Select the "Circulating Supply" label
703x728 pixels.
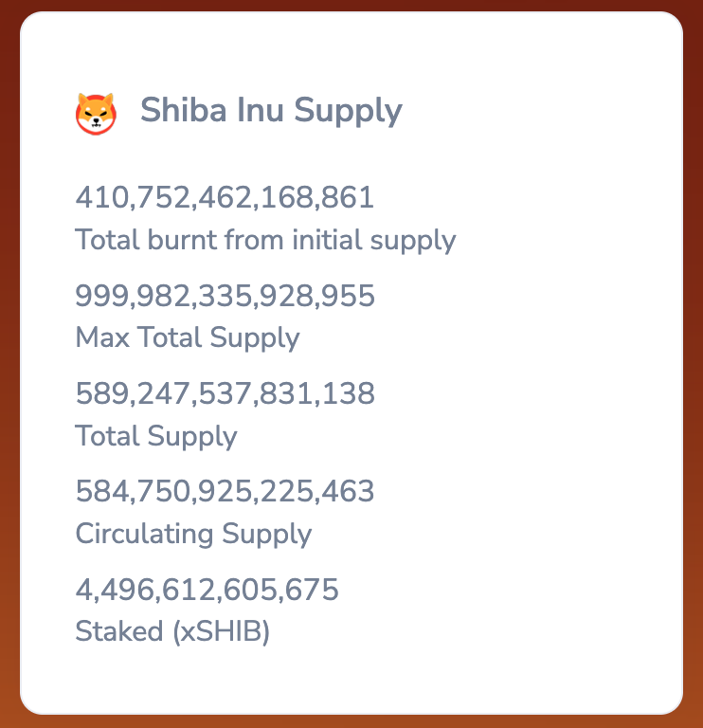click(x=193, y=534)
